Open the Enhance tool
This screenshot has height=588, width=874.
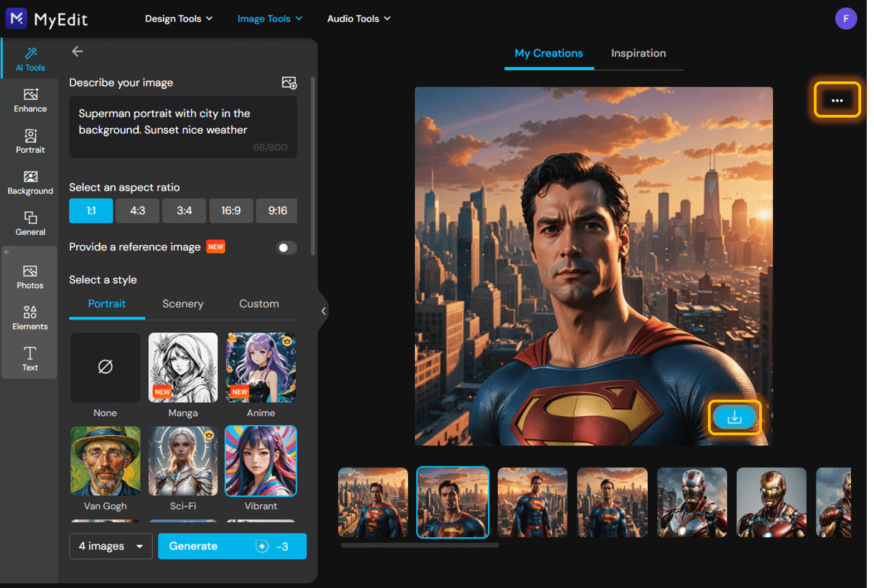point(30,100)
